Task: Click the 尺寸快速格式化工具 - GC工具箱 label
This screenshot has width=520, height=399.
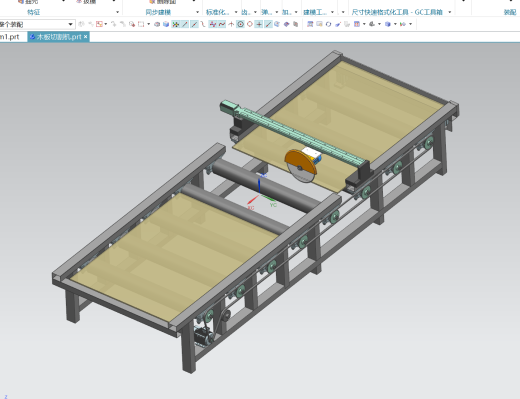Action: (397, 12)
